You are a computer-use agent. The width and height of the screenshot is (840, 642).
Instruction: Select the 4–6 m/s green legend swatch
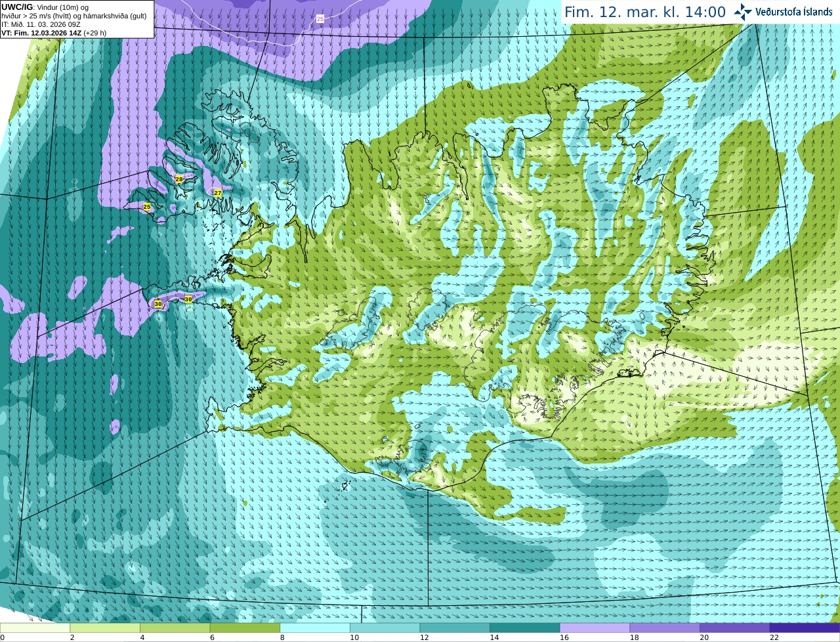point(175,628)
